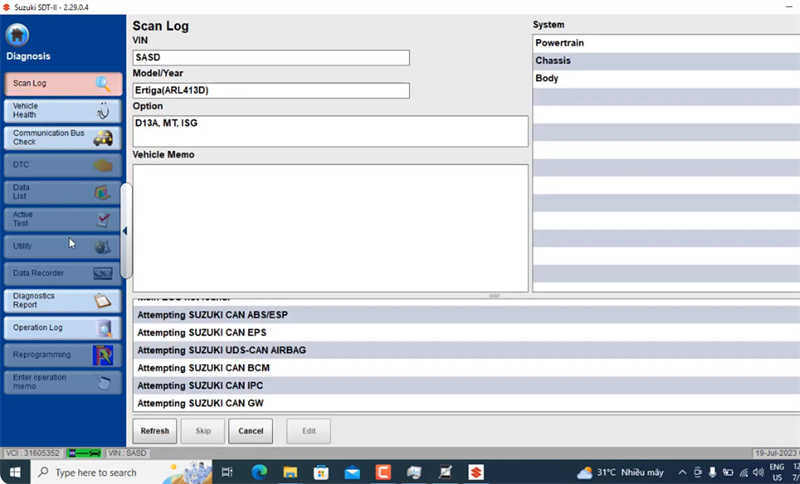Click the Cancel button
The image size is (800, 484).
251,431
